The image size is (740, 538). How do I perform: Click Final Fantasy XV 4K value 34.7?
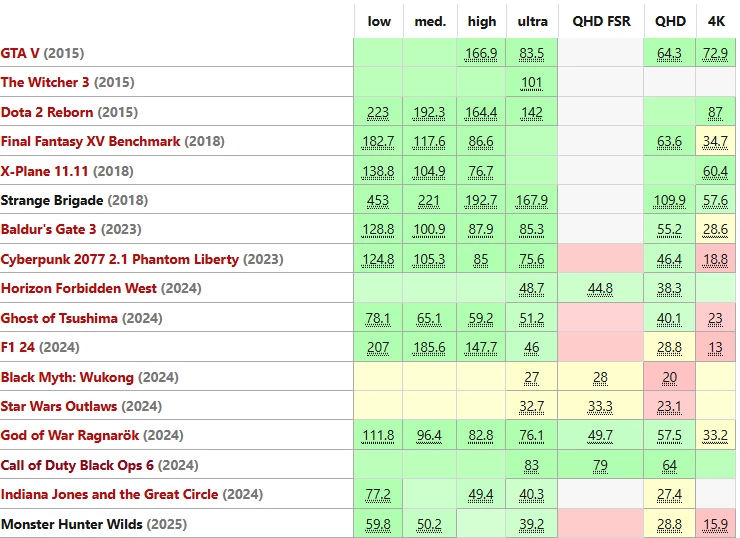coord(715,142)
